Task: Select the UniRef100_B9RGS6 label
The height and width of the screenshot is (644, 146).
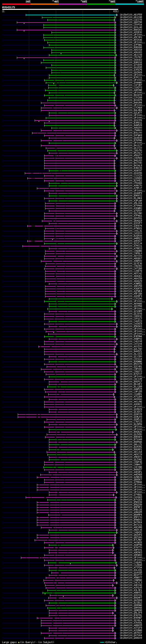Action: pos(131,63)
